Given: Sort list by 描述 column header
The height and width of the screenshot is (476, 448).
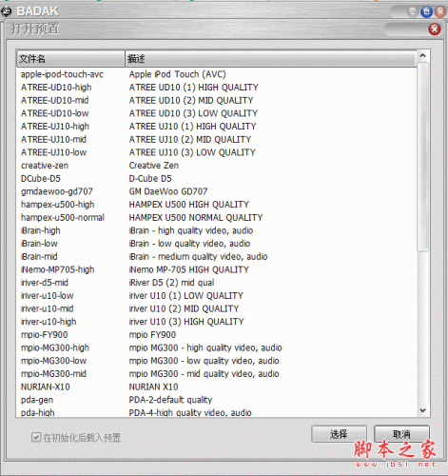Looking at the screenshot, I should tap(271, 59).
